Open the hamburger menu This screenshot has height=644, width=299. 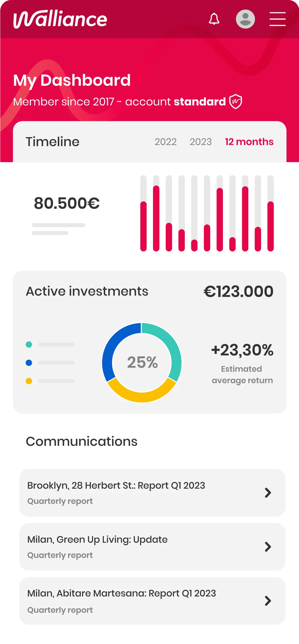click(x=277, y=19)
